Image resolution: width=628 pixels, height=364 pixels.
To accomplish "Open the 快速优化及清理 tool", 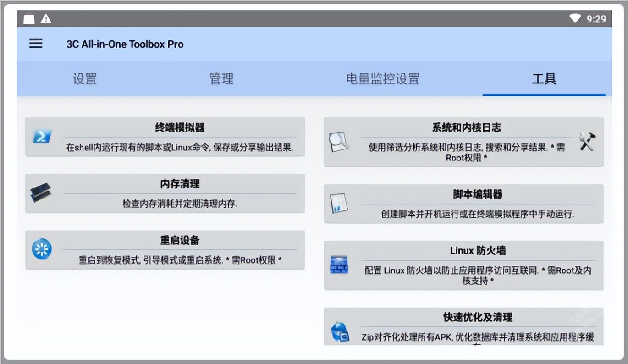I will point(464,326).
